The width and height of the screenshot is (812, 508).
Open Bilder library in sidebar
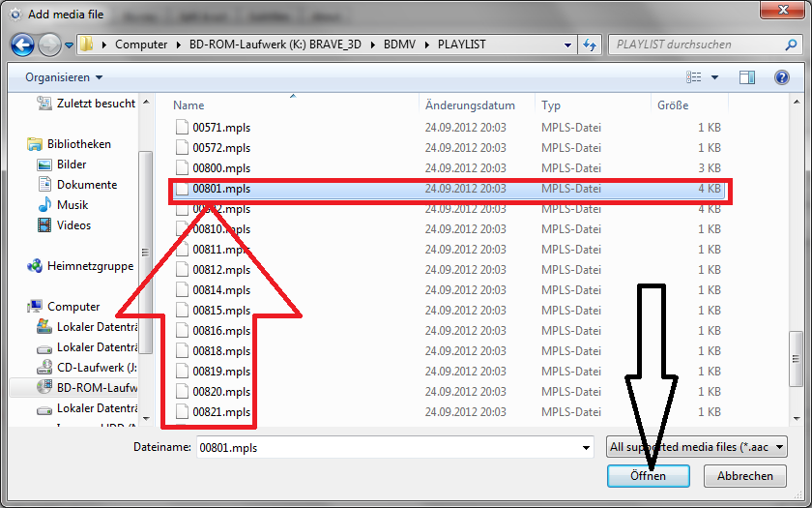coord(72,164)
